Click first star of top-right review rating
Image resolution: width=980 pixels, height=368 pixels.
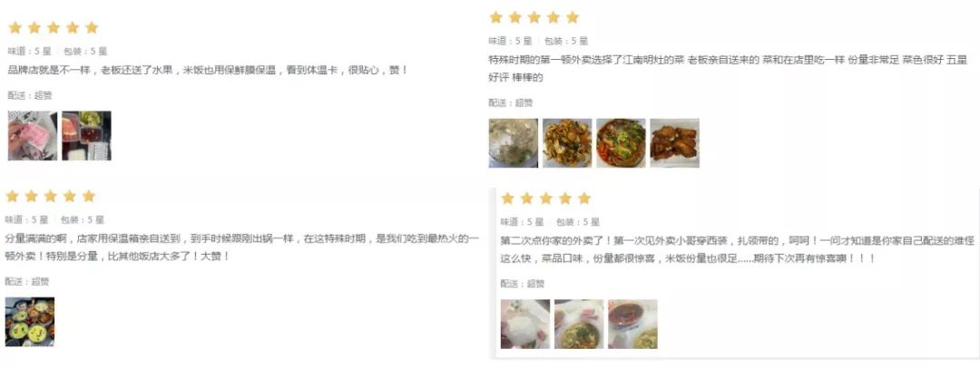coord(495,17)
